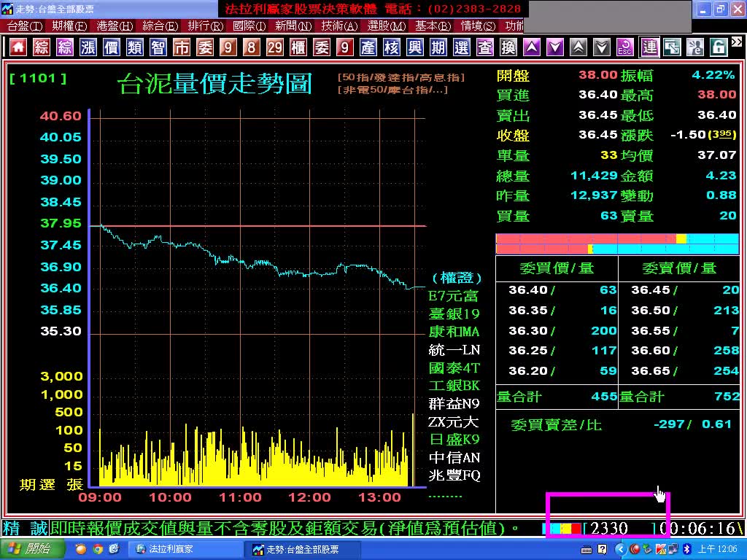This screenshot has width=747, height=560.
Task: Open the 期 futures toolbar icon
Action: tap(438, 47)
